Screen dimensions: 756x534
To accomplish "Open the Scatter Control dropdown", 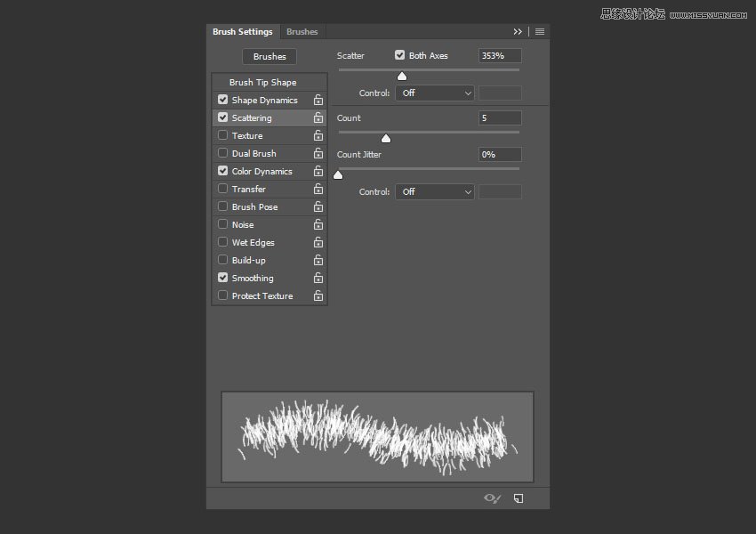I will (435, 93).
